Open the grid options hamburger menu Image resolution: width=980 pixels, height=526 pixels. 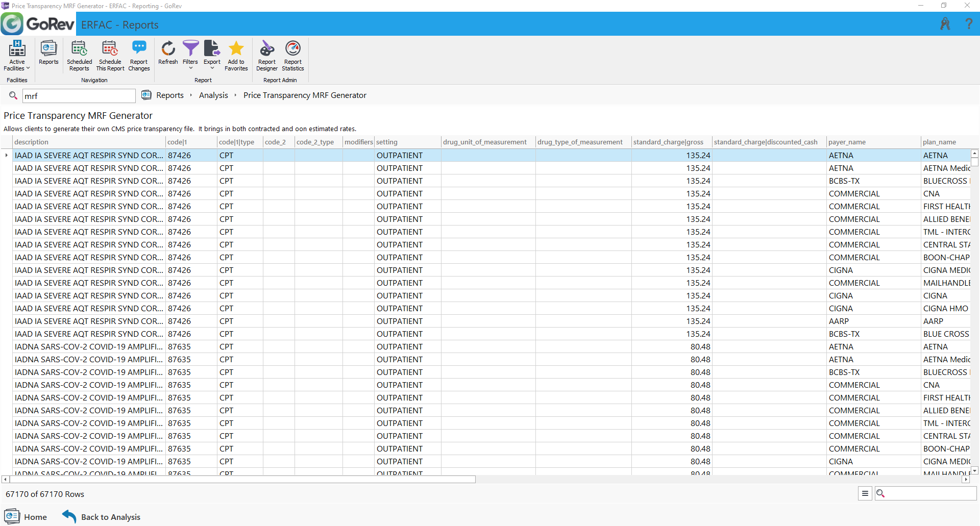tap(865, 493)
